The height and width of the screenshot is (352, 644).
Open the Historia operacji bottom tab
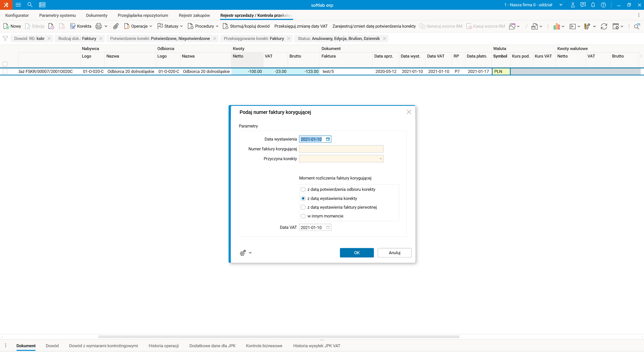click(164, 346)
